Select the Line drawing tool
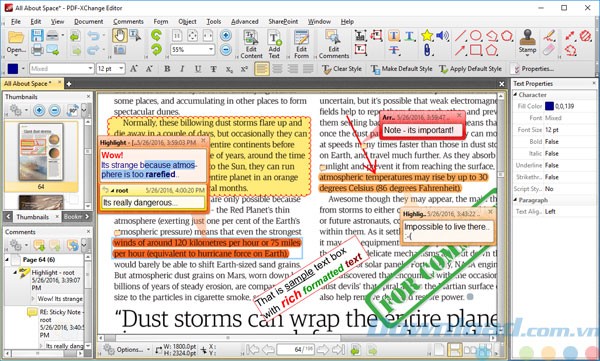 (460, 36)
